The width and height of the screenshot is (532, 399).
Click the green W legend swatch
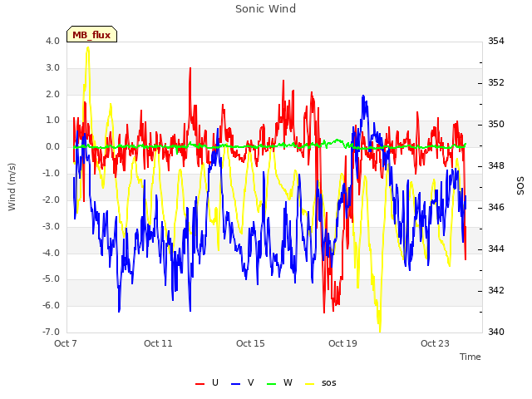click(272, 384)
